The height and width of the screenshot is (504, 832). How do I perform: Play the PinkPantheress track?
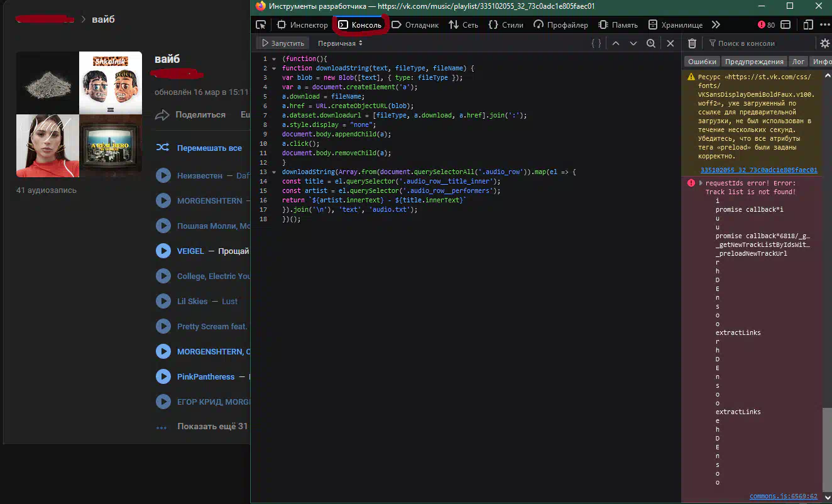(x=163, y=377)
